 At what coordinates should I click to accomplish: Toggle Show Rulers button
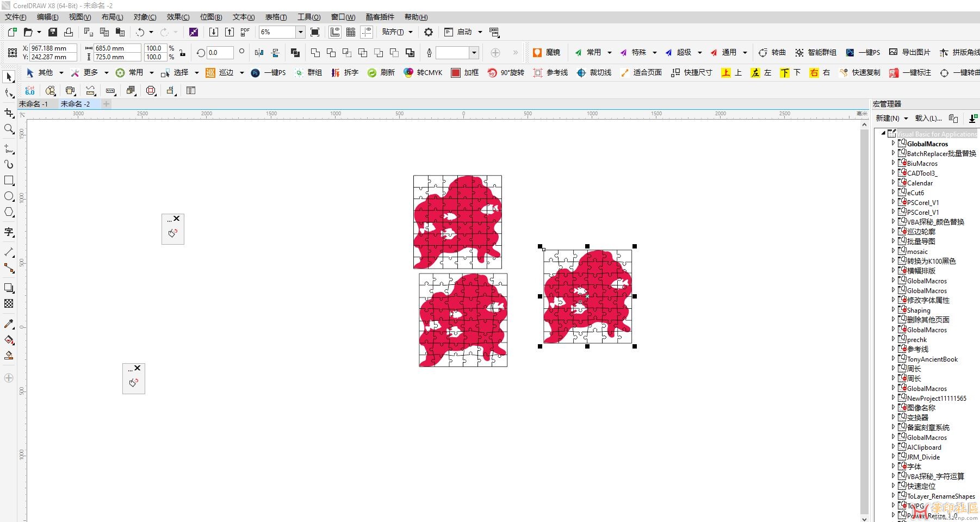pos(335,32)
